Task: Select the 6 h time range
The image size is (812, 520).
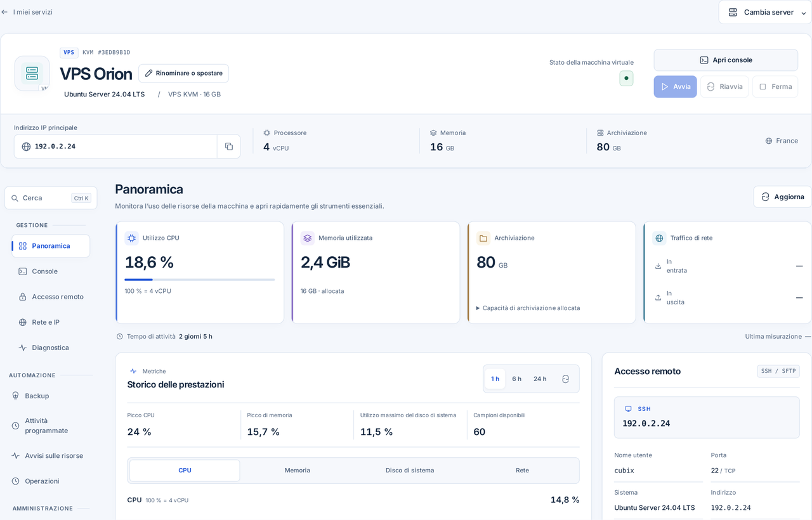Action: (x=517, y=379)
